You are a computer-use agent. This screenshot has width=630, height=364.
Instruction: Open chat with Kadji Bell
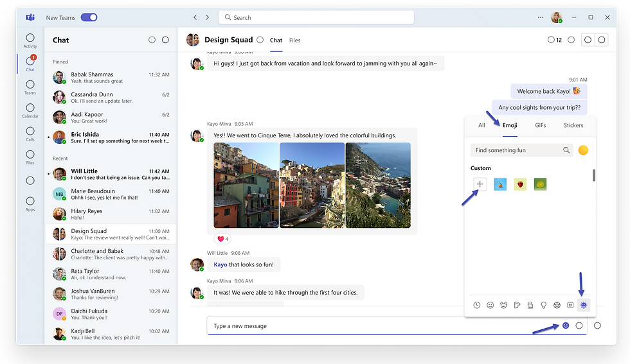(x=111, y=334)
